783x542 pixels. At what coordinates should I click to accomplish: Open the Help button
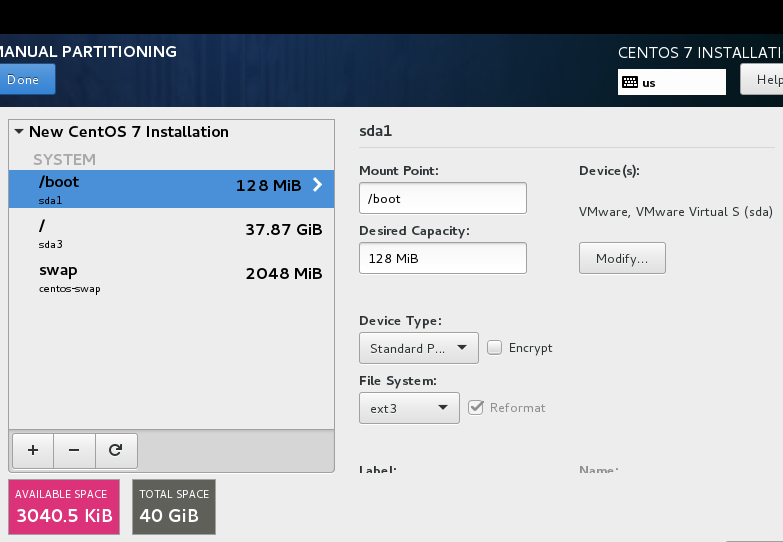(762, 79)
